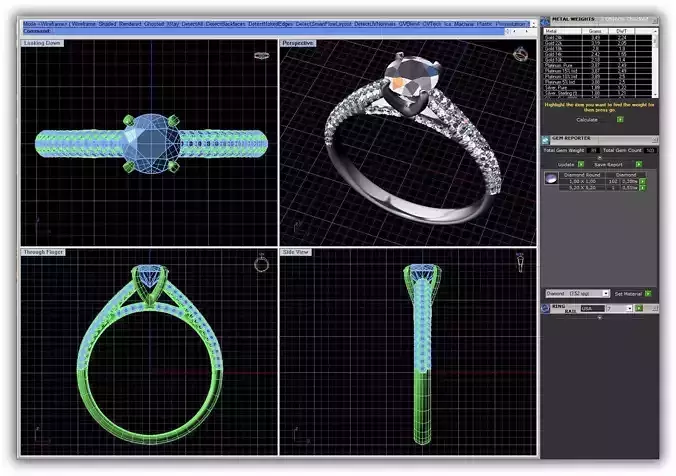
Task: Collapse the Metal Weights panel with its corner button
Action: [654, 20]
